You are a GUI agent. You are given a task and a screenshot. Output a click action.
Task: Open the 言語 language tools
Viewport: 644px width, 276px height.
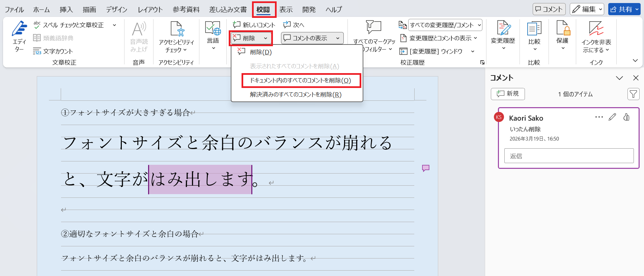(213, 36)
